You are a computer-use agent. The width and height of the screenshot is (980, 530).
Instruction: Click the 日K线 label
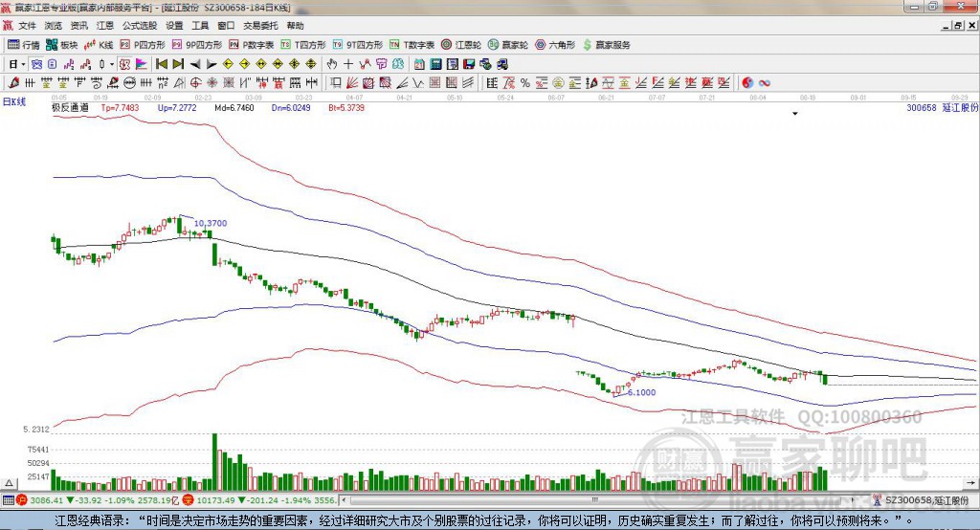pos(14,101)
